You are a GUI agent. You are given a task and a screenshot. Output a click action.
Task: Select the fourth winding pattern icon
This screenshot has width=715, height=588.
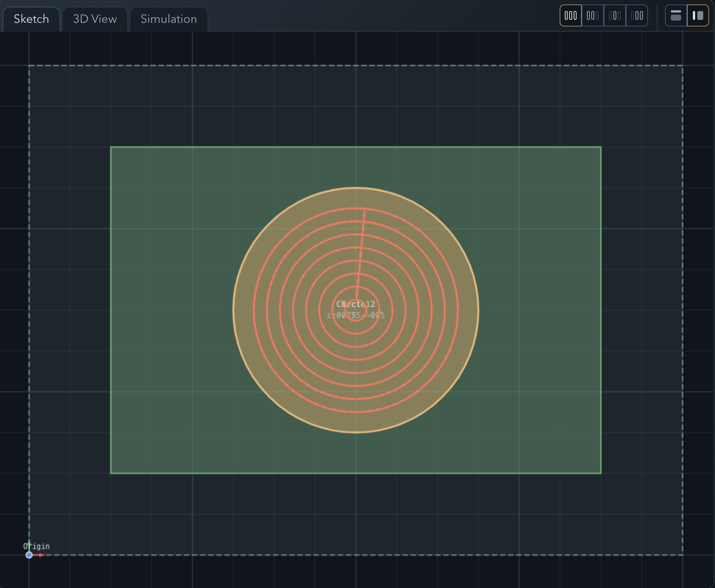(637, 15)
